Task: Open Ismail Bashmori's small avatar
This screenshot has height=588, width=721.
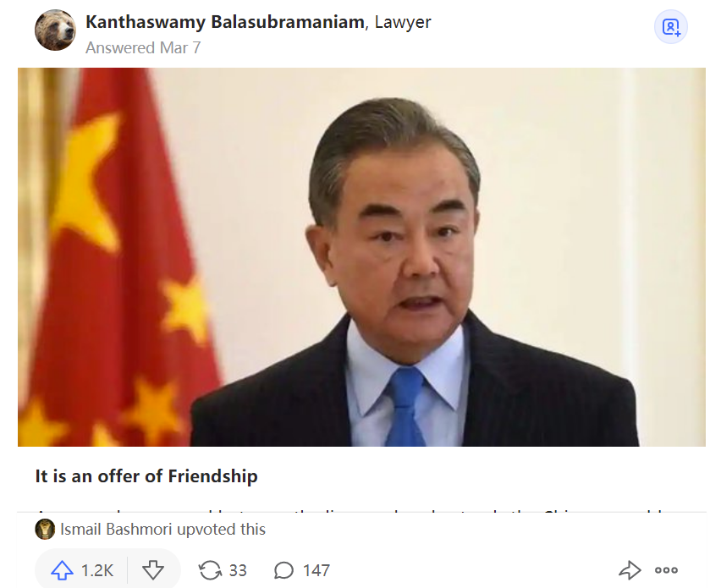Action: (45, 529)
